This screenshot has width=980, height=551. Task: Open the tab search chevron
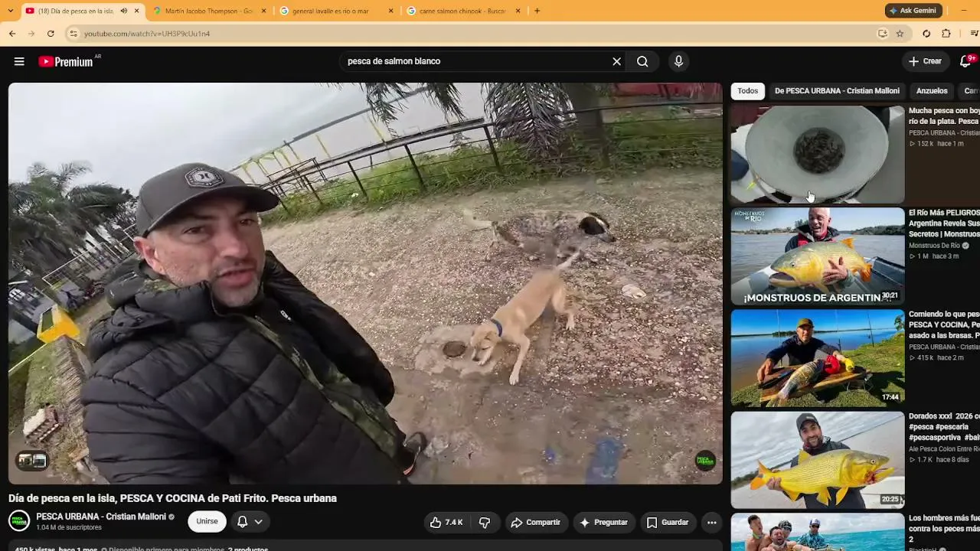(x=11, y=11)
